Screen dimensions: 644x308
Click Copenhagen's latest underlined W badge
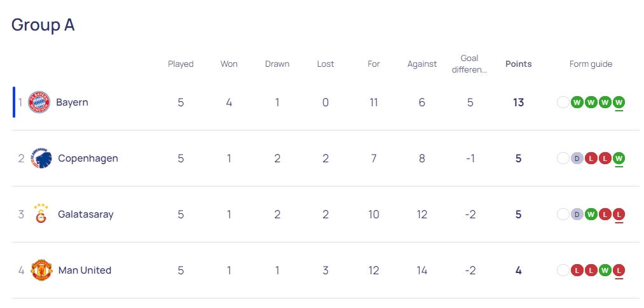click(x=619, y=158)
